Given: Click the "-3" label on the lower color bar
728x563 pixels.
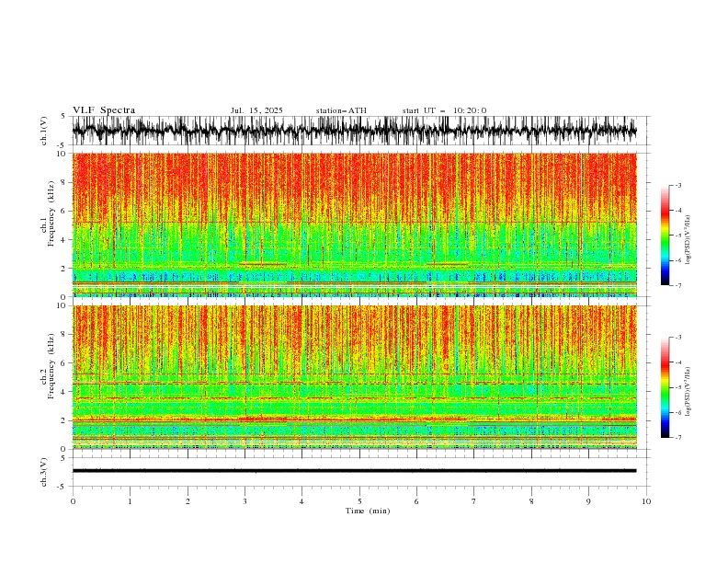Looking at the screenshot, I should coord(677,338).
